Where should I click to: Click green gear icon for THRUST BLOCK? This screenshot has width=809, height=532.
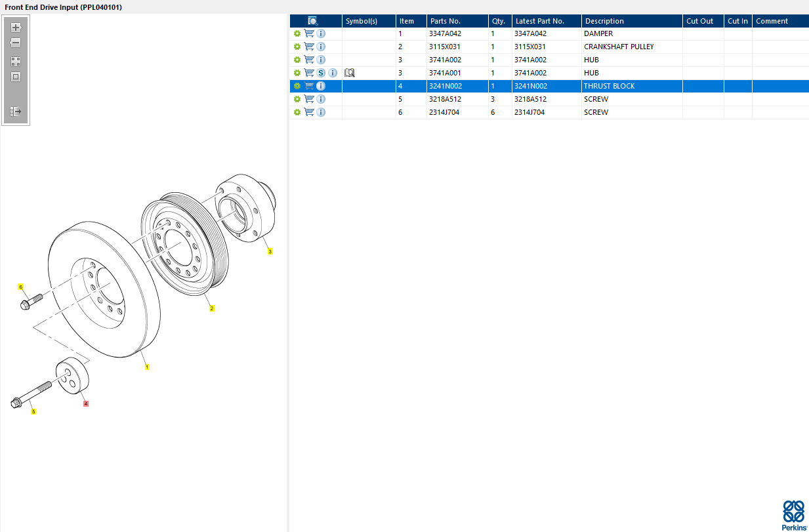coord(297,86)
